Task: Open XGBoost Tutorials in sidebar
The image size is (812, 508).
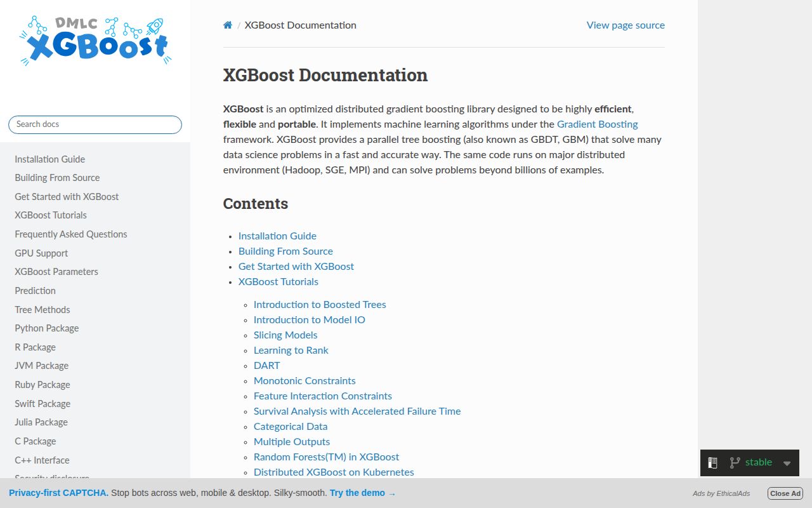Action: (51, 215)
